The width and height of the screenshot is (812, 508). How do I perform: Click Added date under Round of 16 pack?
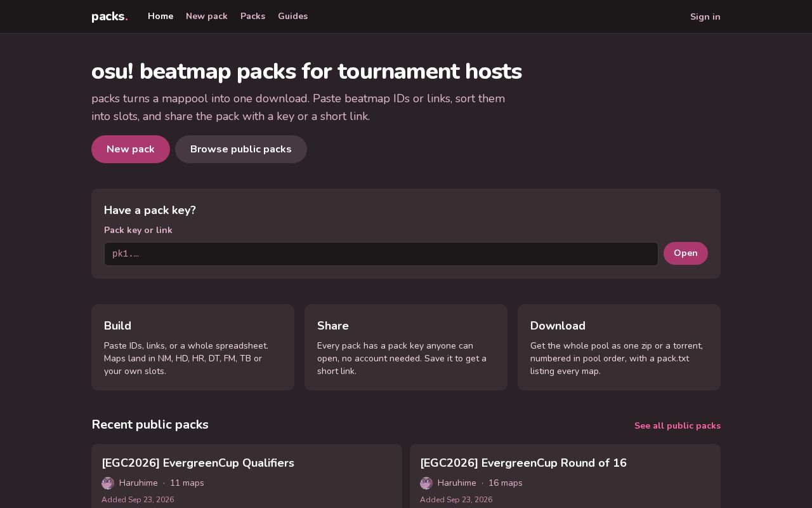click(x=456, y=500)
